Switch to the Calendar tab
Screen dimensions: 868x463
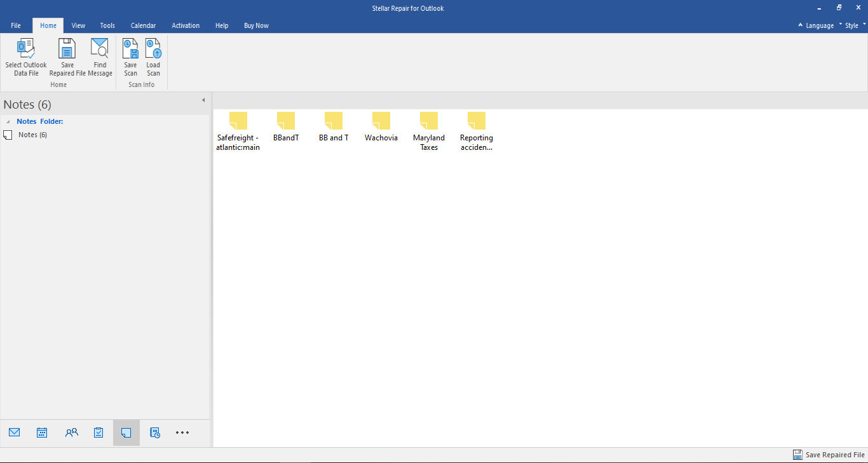tap(143, 25)
